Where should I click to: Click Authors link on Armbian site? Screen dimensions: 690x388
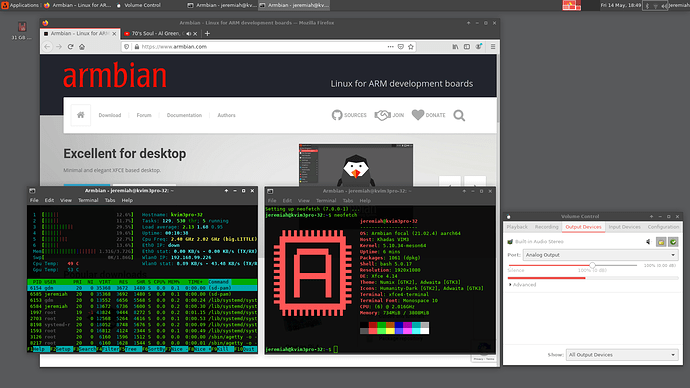coord(226,115)
